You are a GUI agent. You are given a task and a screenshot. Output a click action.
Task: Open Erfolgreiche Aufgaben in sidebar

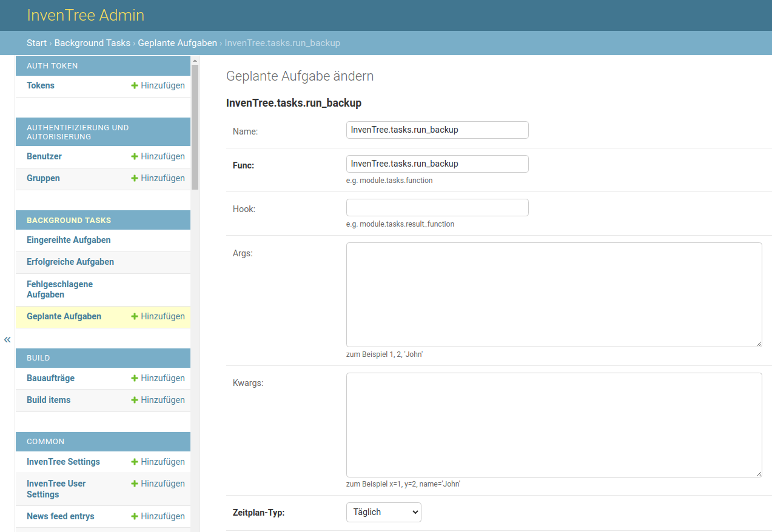pyautogui.click(x=70, y=262)
